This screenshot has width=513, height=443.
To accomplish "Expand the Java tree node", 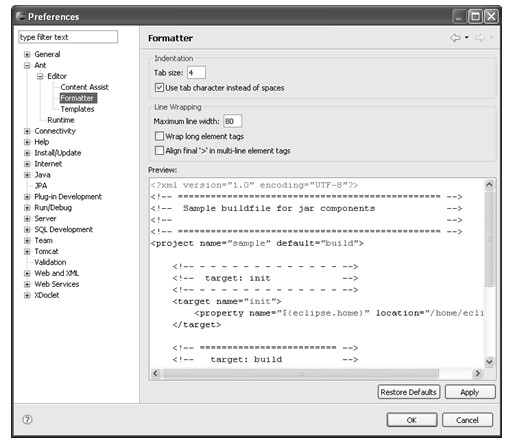I will pos(27,175).
